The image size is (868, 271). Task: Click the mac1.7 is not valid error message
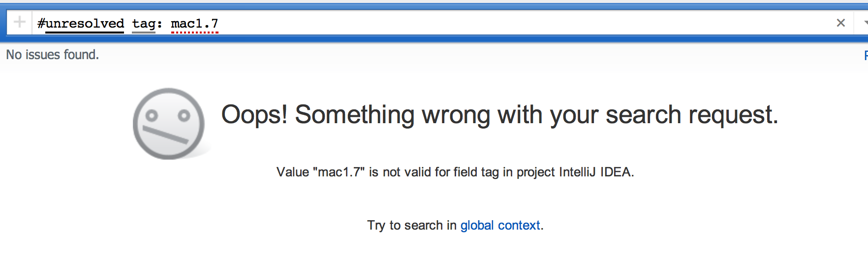coord(455,172)
